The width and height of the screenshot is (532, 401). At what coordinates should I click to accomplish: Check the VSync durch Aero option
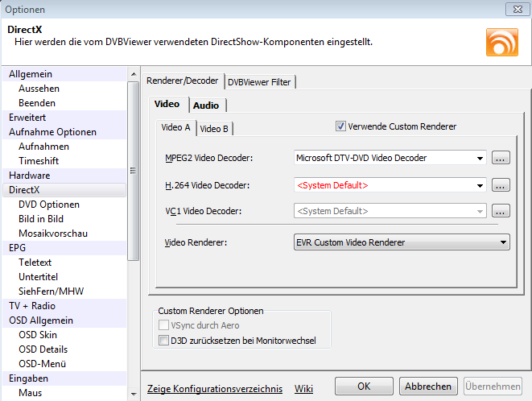pos(163,325)
